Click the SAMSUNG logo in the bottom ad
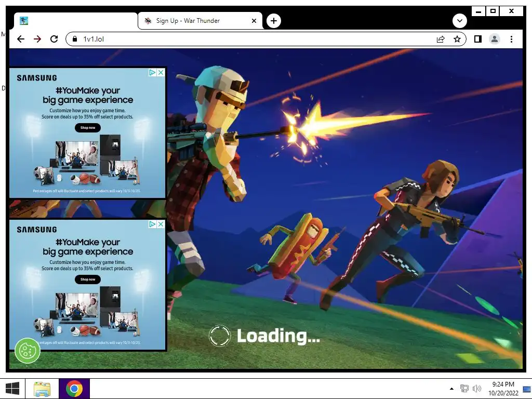The height and width of the screenshot is (399, 532). [37, 230]
